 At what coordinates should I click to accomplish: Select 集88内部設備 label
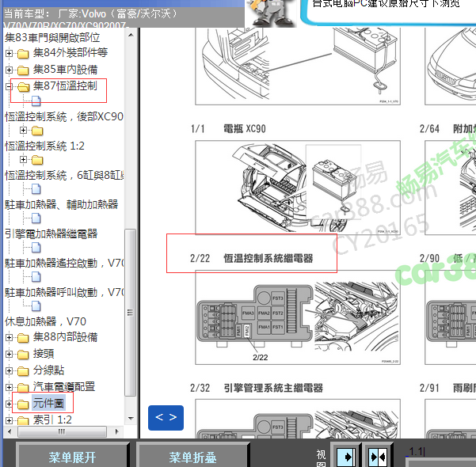coord(65,337)
